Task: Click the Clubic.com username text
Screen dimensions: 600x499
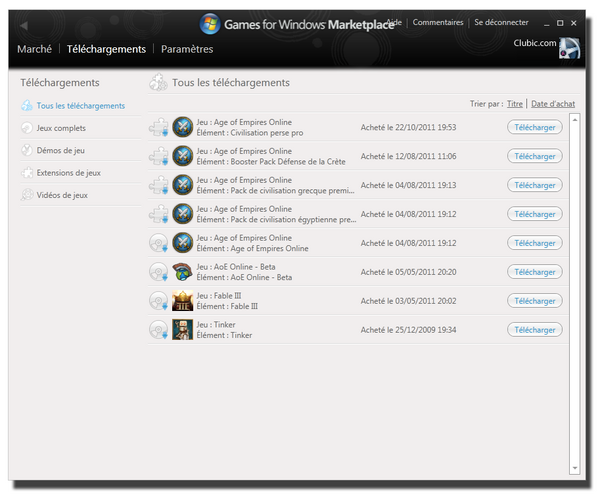Action: [x=535, y=43]
